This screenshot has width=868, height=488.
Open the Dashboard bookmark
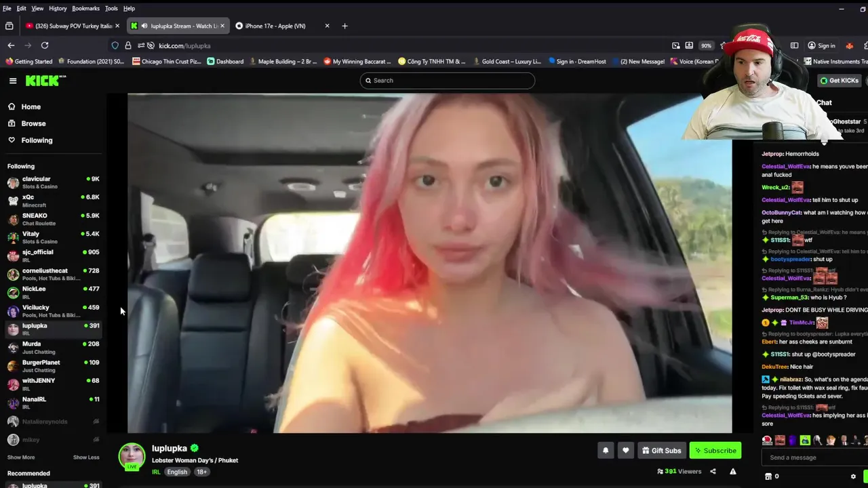point(225,62)
